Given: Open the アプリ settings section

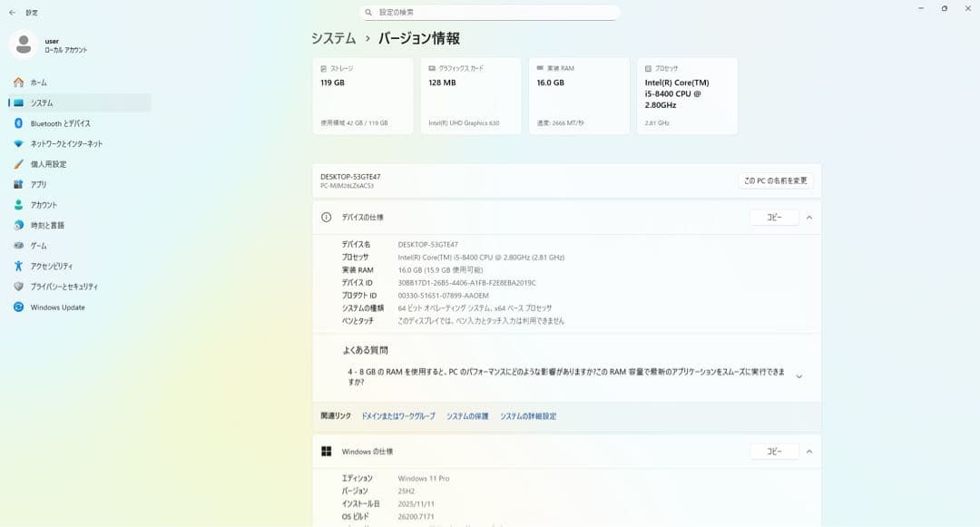Looking at the screenshot, I should click(x=44, y=184).
